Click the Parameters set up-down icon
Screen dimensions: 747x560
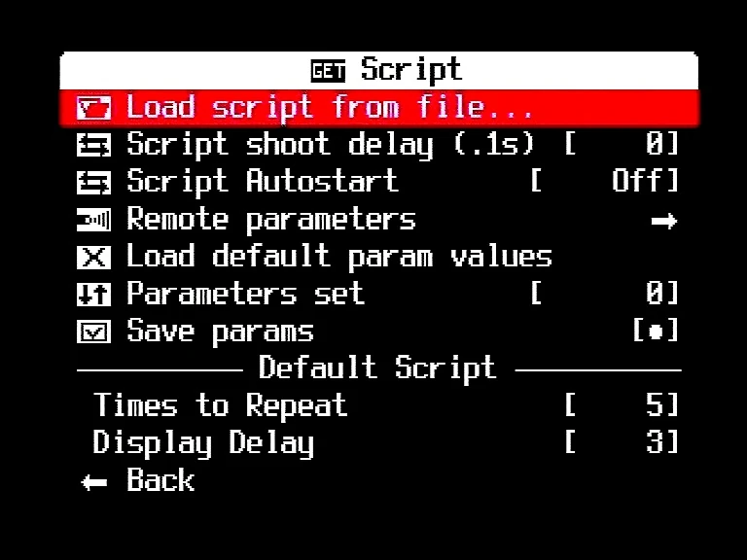click(x=93, y=295)
